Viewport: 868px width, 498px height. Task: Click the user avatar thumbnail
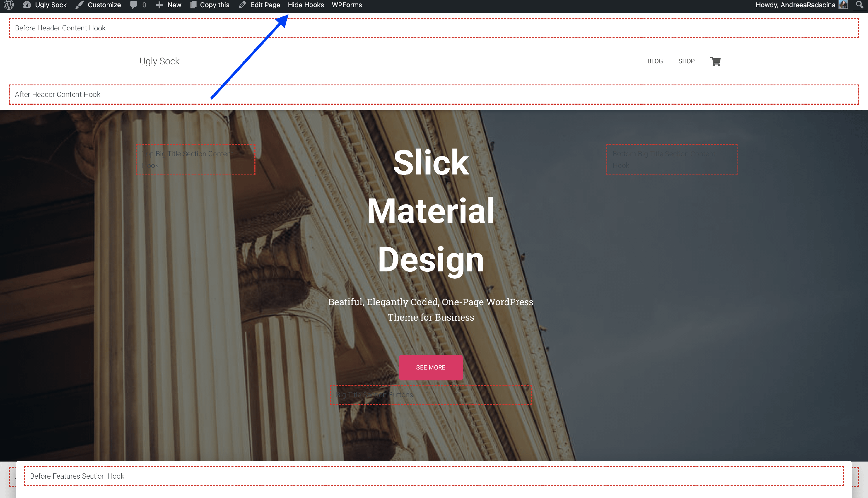(843, 5)
